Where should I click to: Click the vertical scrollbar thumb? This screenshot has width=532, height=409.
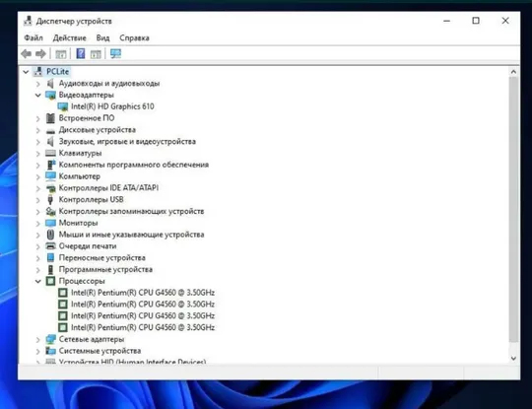[x=513, y=210]
